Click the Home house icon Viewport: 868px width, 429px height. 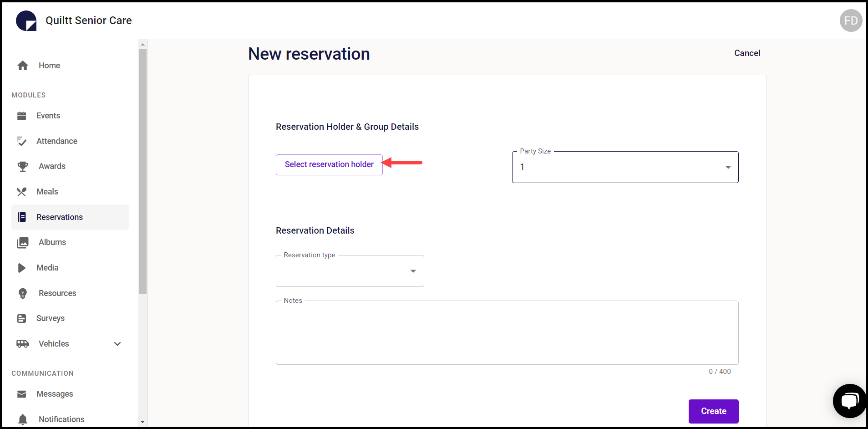pos(23,66)
